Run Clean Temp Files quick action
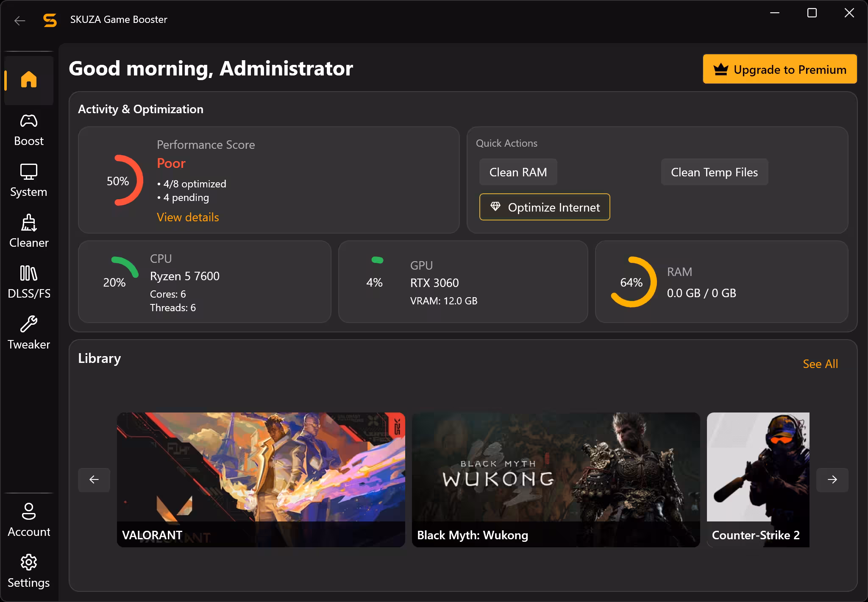Screen dimensions: 868x602 tap(714, 172)
